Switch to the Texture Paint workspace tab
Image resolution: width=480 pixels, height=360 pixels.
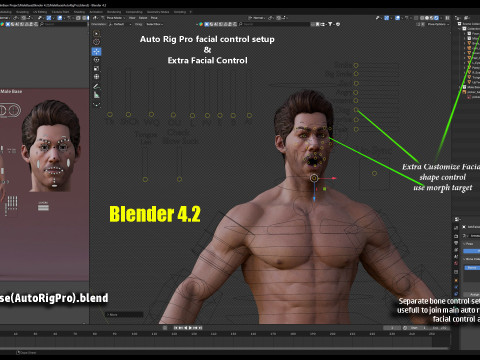pyautogui.click(x=60, y=12)
